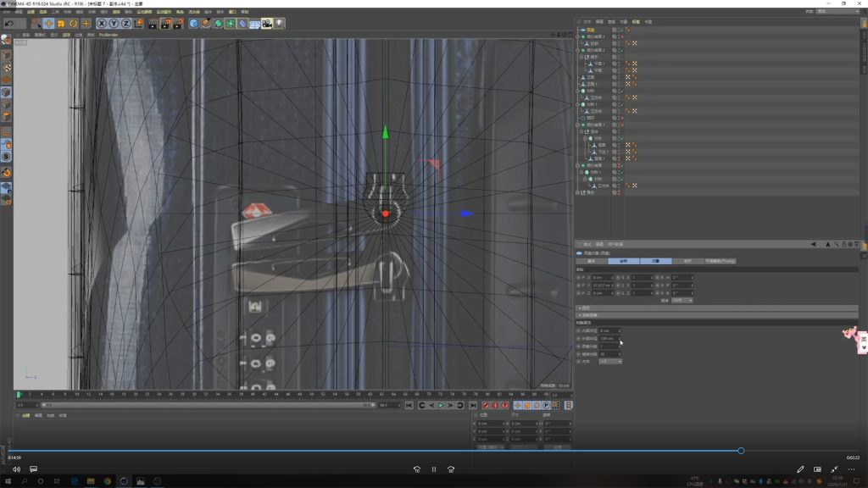This screenshot has height=488, width=868.
Task: Click the red record keyframe button
Action: pyautogui.click(x=486, y=406)
